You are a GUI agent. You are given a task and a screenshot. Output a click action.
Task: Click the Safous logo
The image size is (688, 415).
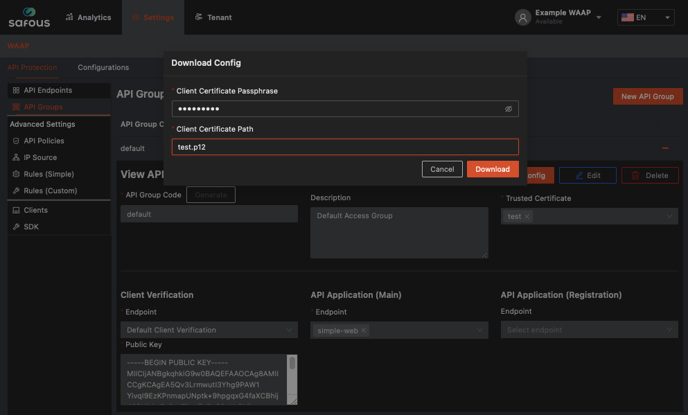(29, 18)
